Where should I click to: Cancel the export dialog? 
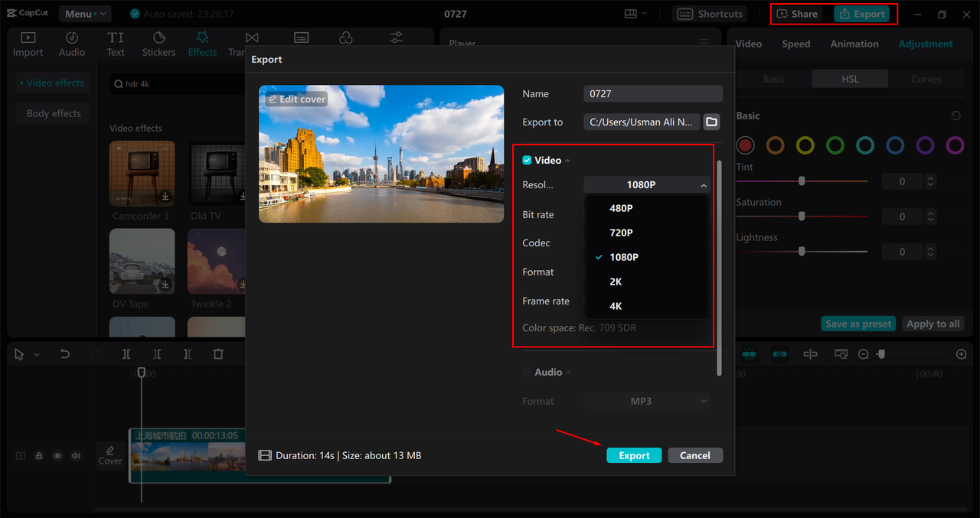click(x=695, y=455)
